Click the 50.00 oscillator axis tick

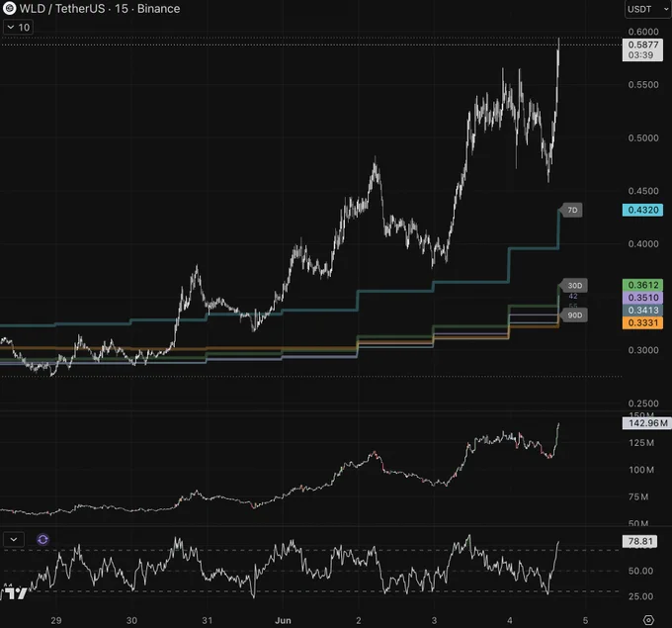(640, 571)
